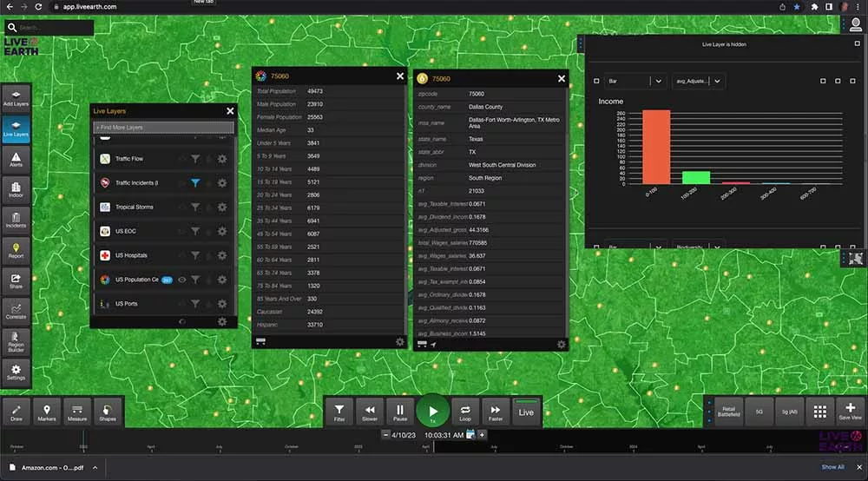This screenshot has width=868, height=481.
Task: Click the plus date stepper after the time
Action: coord(482,435)
